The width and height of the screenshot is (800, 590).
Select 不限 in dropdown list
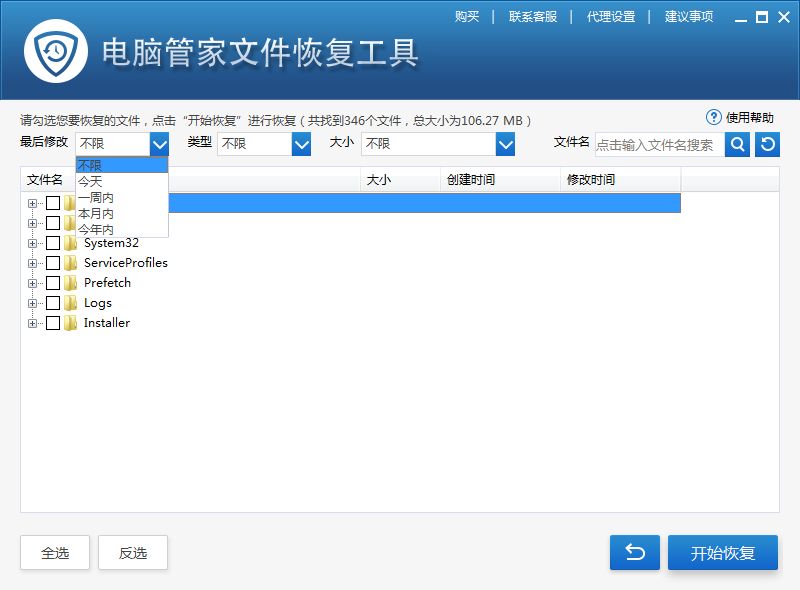(121, 165)
